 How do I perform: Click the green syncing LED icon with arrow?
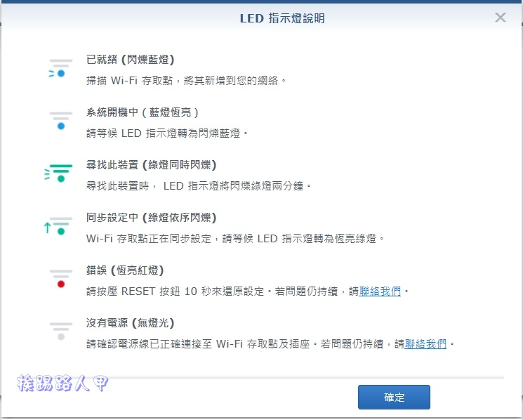point(58,226)
